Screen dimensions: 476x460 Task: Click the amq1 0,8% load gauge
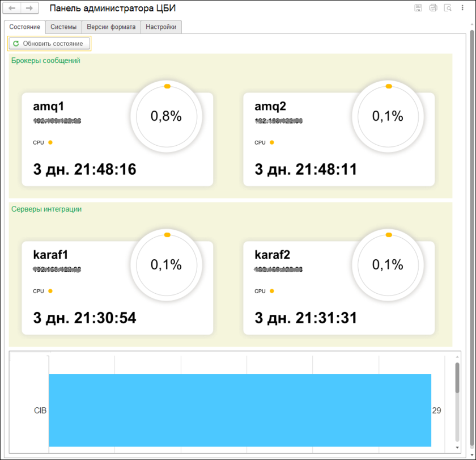[x=166, y=116]
